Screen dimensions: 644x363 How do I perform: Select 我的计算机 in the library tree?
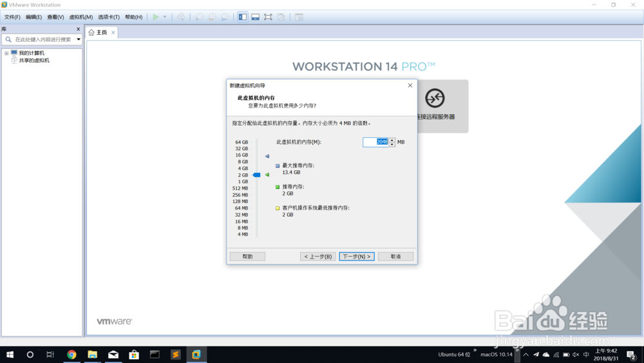(32, 53)
